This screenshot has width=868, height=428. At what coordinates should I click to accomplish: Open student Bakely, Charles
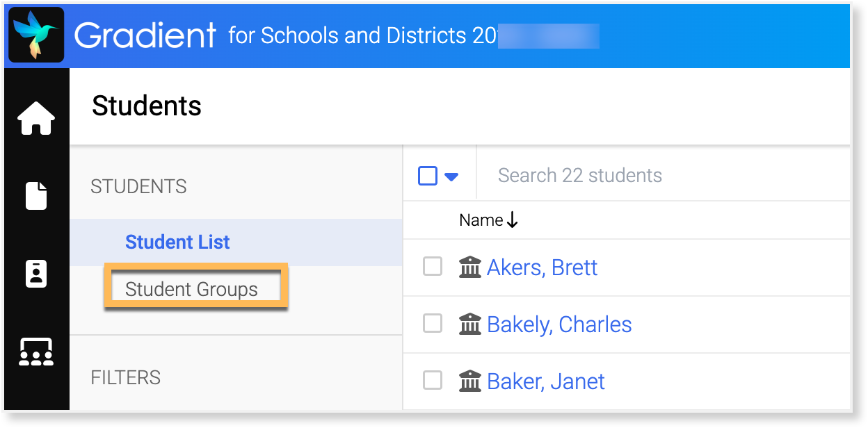click(559, 324)
